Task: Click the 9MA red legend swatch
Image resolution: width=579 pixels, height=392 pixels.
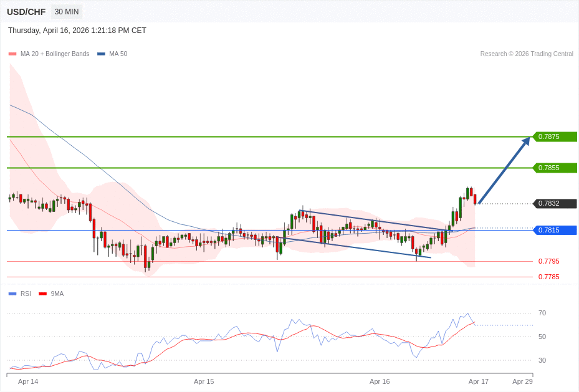Action: tap(42, 294)
